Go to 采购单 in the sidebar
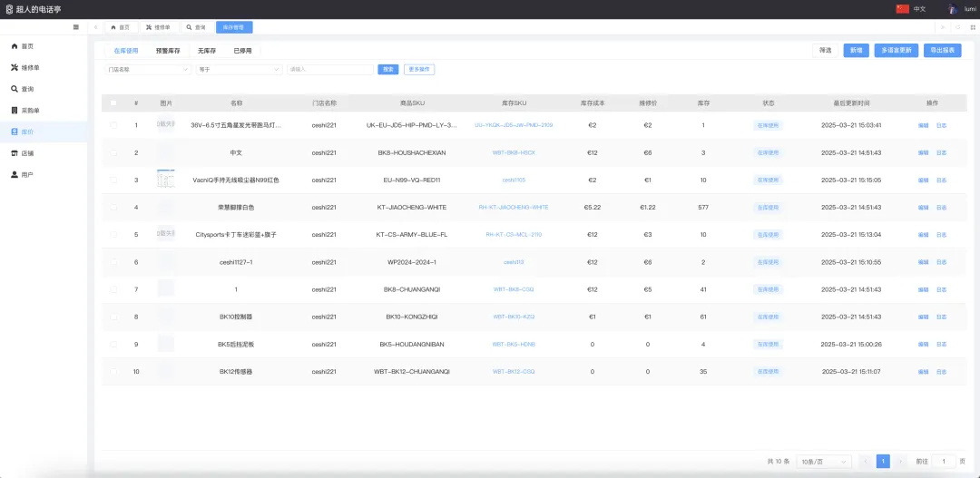The image size is (980, 478). (x=30, y=111)
